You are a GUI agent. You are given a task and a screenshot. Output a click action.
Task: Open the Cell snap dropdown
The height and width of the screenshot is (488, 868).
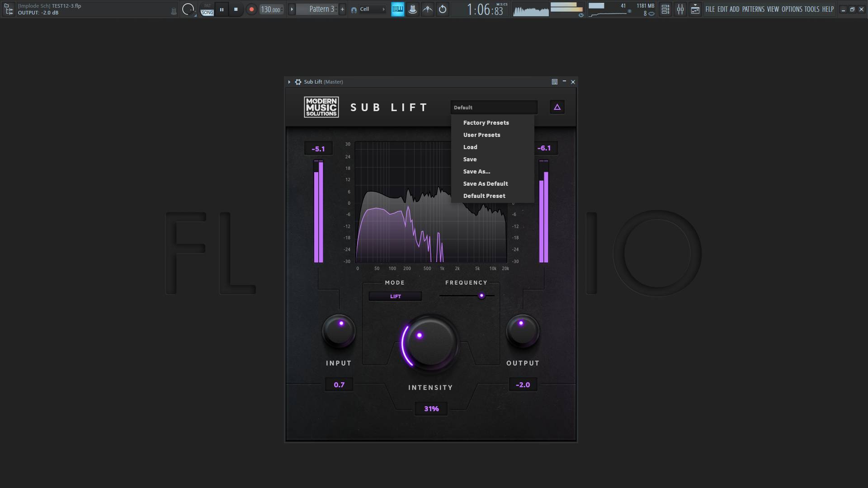click(x=372, y=9)
